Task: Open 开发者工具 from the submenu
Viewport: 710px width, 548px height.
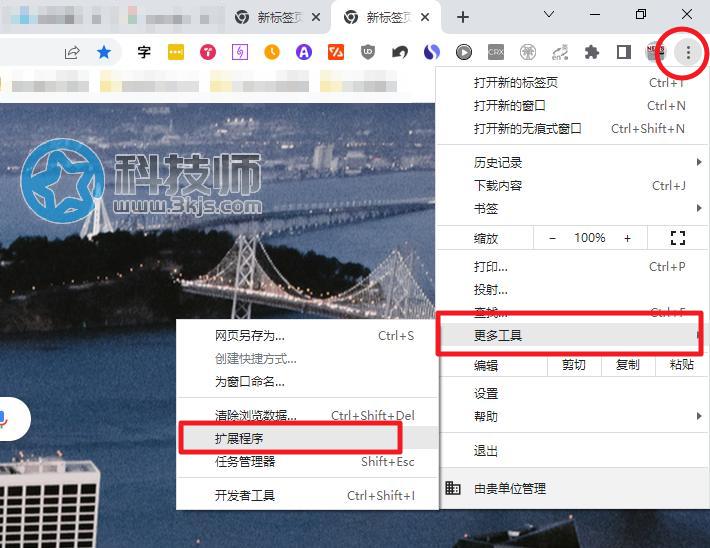Action: (x=307, y=495)
